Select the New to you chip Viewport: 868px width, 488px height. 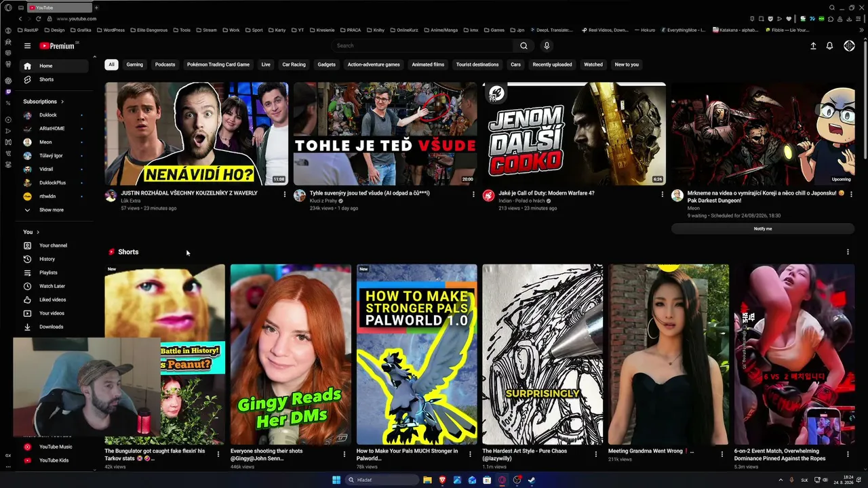click(x=627, y=64)
